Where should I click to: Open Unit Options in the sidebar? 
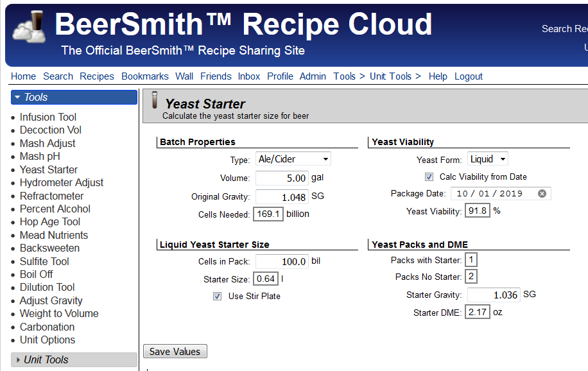coord(48,340)
